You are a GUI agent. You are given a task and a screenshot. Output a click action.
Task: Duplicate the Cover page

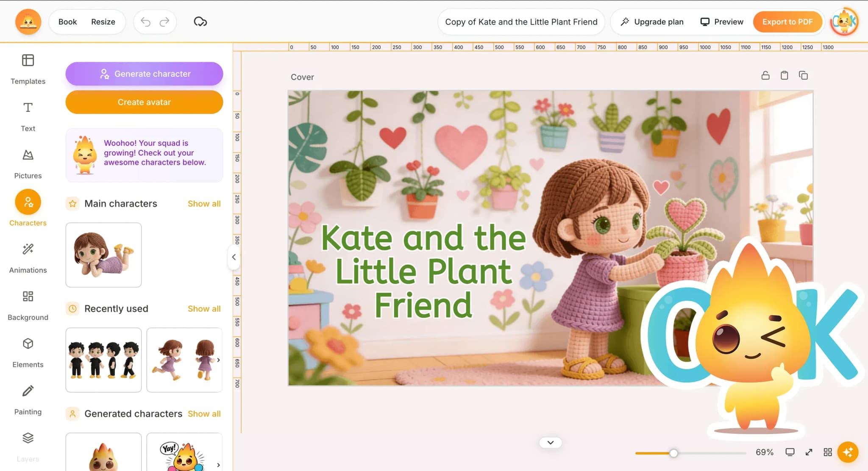[x=803, y=75]
